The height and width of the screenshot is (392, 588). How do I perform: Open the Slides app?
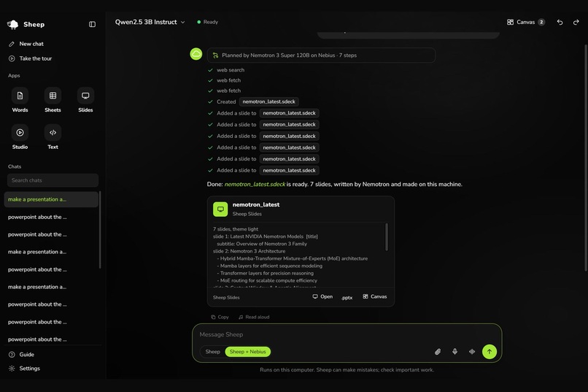click(x=85, y=100)
